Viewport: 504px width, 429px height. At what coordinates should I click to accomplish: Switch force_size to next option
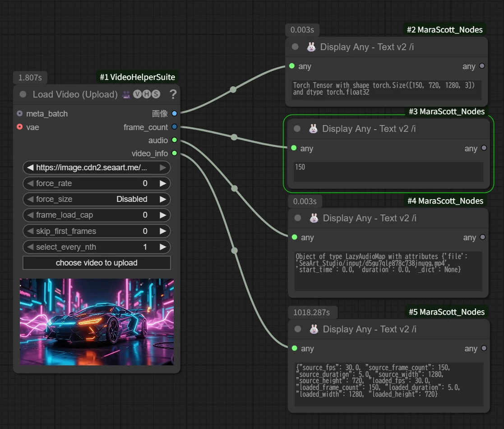[162, 199]
